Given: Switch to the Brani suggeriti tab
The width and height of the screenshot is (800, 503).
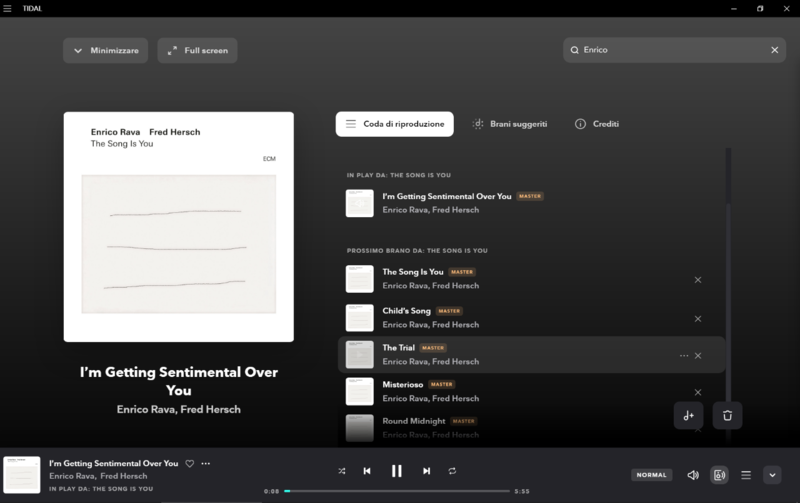Looking at the screenshot, I should pyautogui.click(x=510, y=124).
